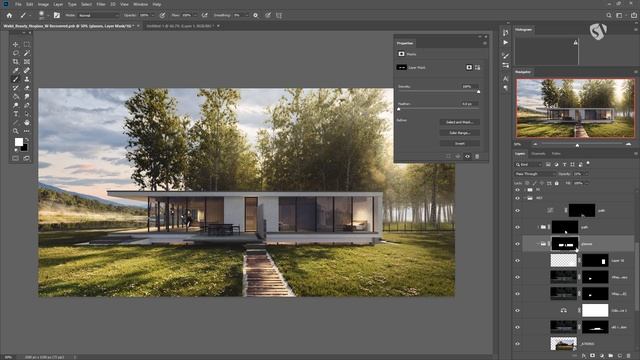Select the Move tool
640x360 pixels.
tap(16, 44)
